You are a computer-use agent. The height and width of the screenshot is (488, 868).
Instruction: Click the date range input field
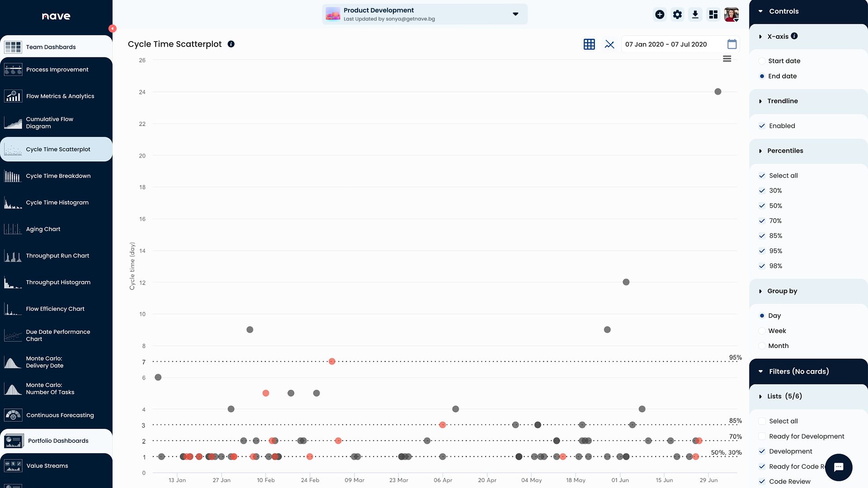coord(665,44)
